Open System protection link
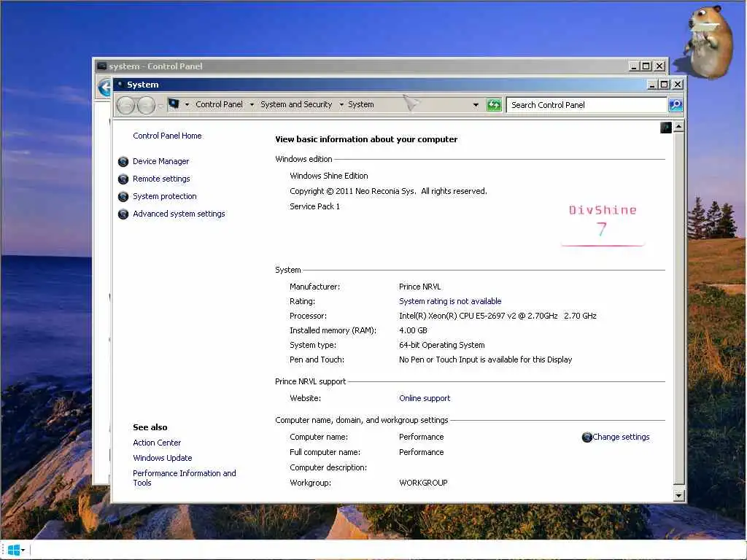 pyautogui.click(x=164, y=196)
